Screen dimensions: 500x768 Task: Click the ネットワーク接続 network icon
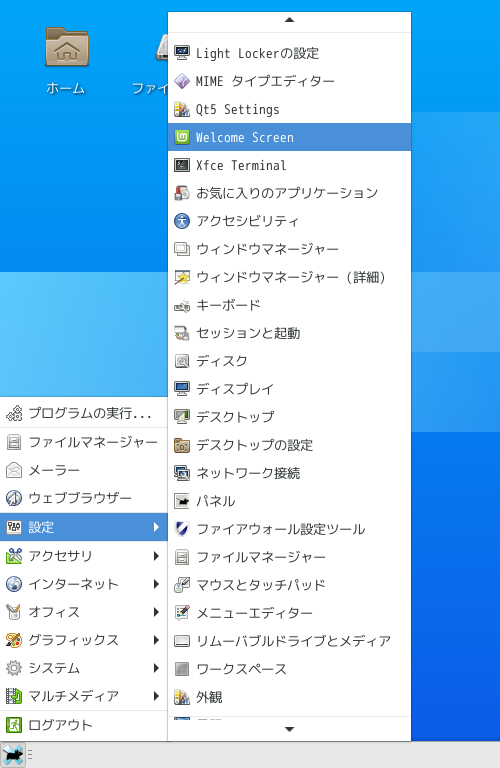182,473
